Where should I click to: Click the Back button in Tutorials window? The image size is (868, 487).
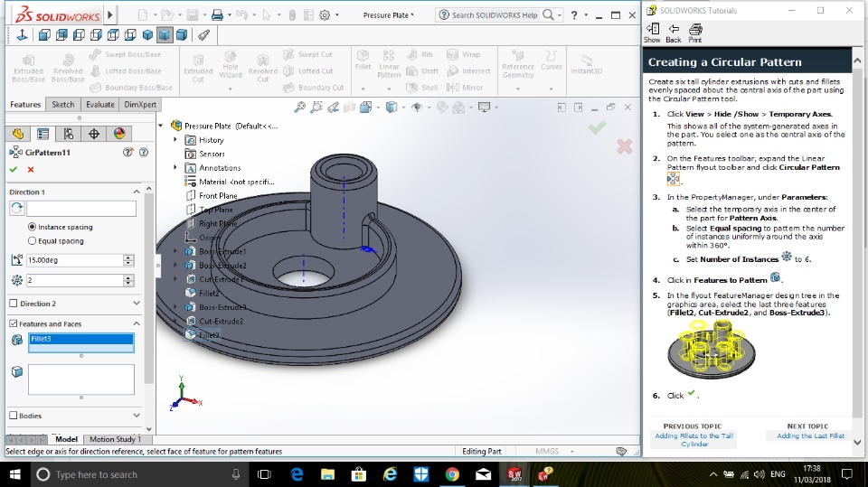click(674, 33)
